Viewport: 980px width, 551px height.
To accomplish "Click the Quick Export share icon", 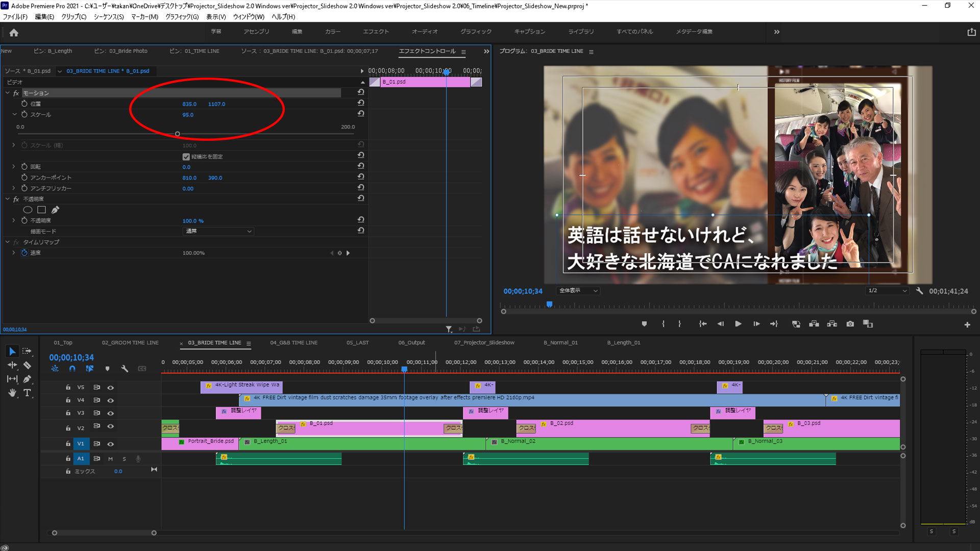I will 971,32.
